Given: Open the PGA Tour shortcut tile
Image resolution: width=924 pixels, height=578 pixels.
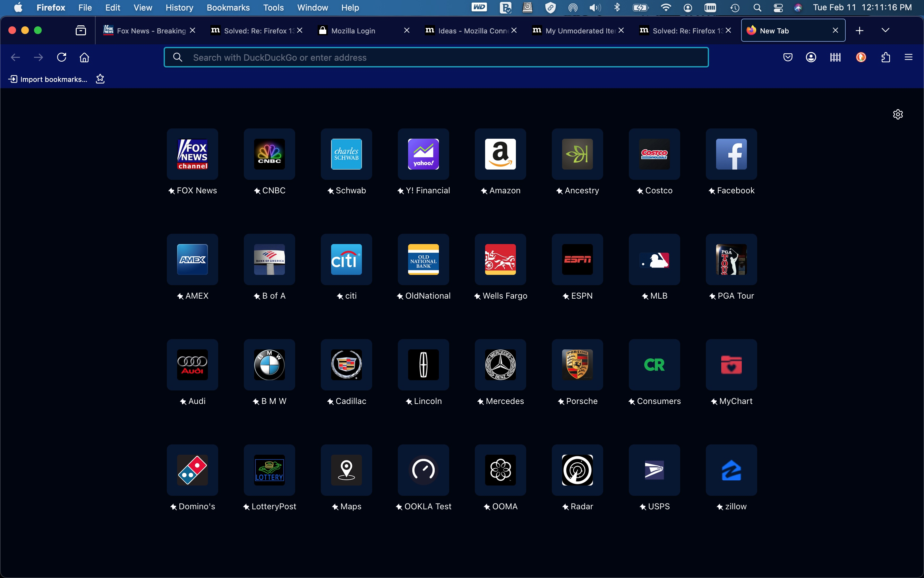Looking at the screenshot, I should (x=731, y=259).
